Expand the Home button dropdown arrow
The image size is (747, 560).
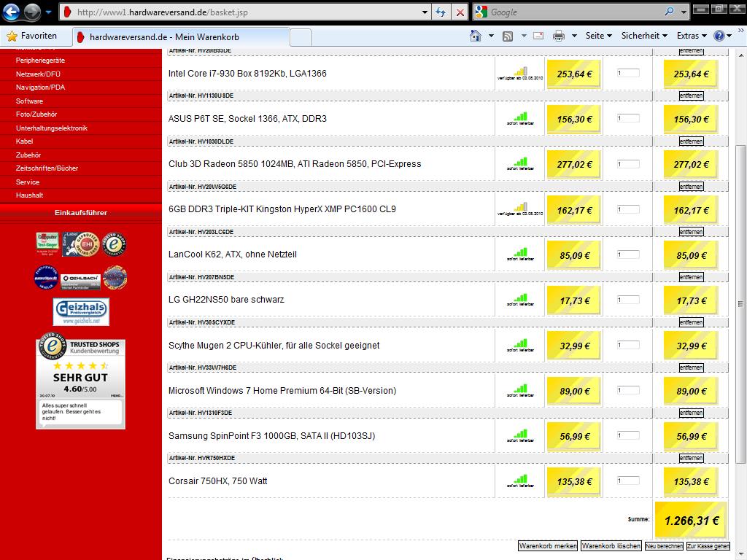click(491, 36)
